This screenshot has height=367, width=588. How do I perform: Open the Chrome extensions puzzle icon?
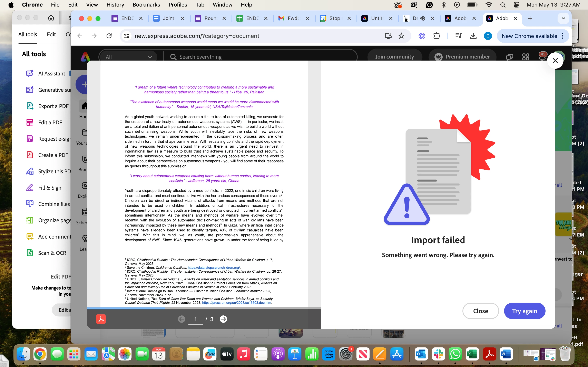tap(437, 36)
